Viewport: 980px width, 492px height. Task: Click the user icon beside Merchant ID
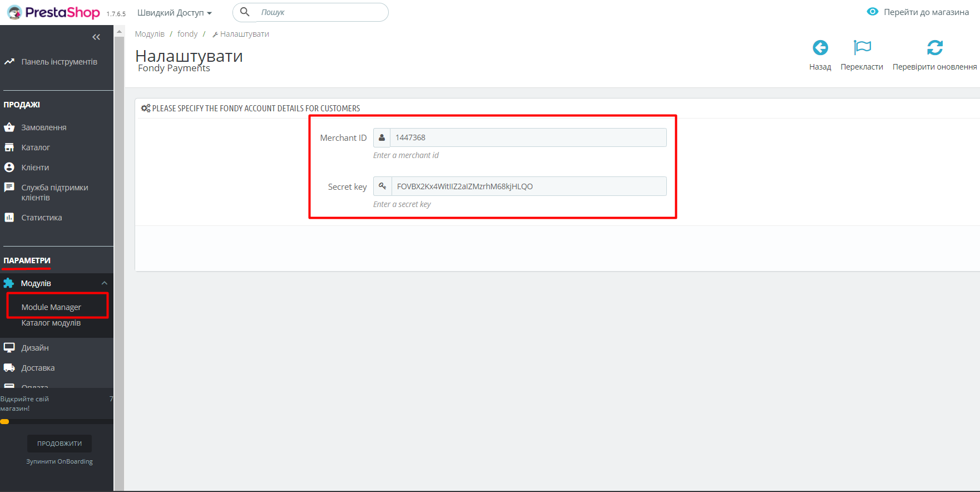[x=382, y=138]
